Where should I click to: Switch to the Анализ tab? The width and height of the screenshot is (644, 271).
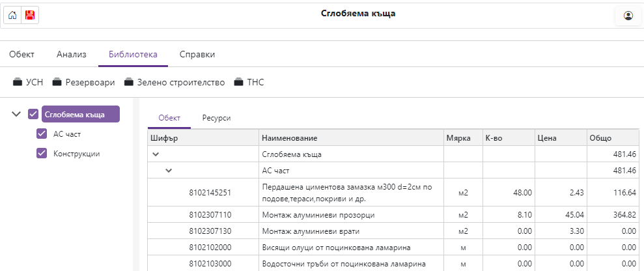pos(71,55)
